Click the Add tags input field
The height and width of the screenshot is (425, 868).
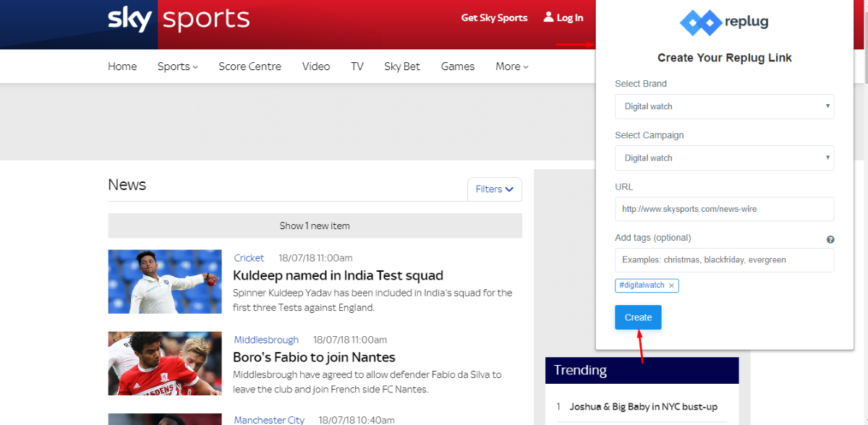[x=724, y=260]
